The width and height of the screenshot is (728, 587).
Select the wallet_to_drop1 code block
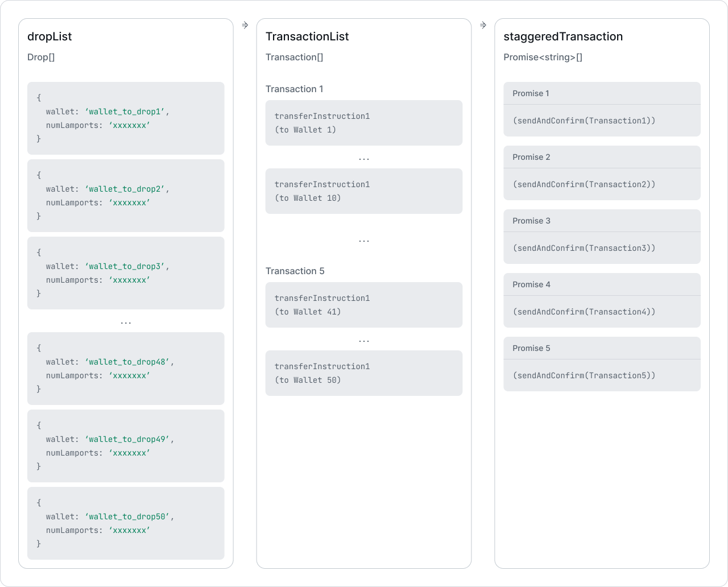coord(126,118)
